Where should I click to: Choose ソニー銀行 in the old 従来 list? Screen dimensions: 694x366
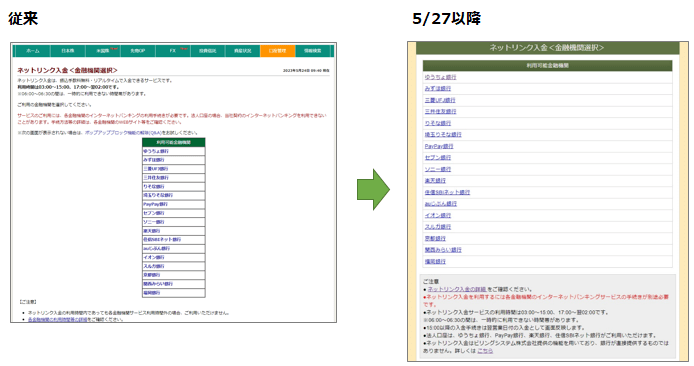click(x=154, y=222)
